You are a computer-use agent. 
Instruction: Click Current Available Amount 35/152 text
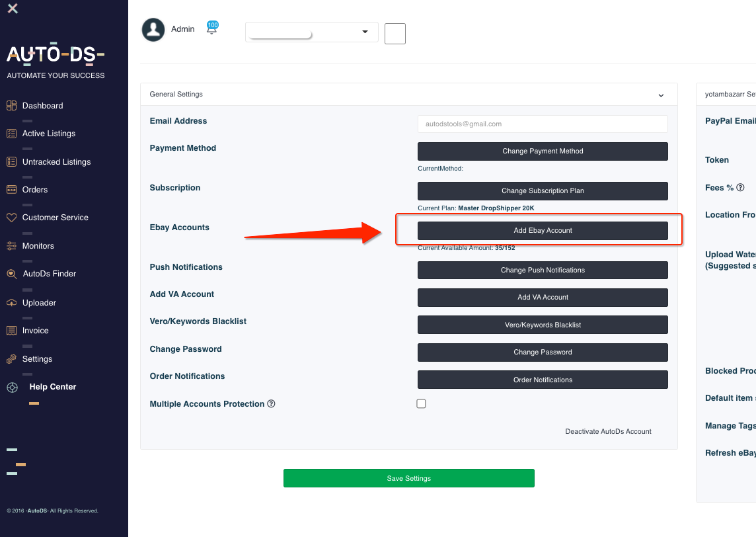click(467, 248)
